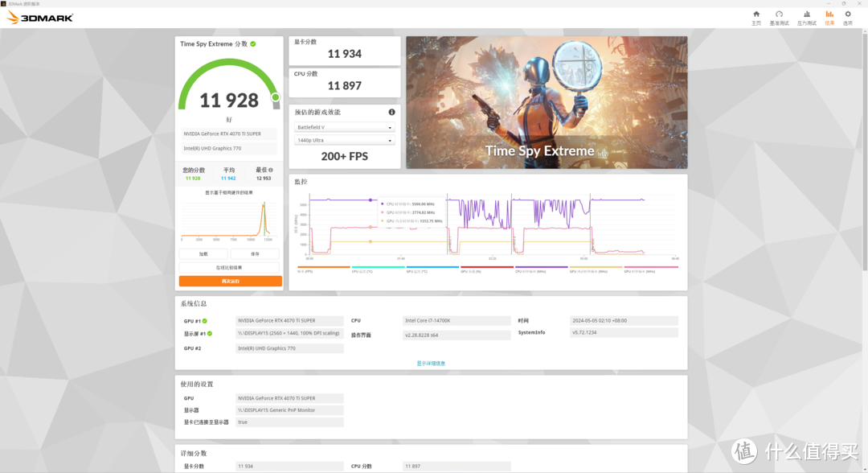This screenshot has width=868, height=473.
Task: Click the GPU #2 Intel UHD Graphics 770 field
Action: (289, 348)
